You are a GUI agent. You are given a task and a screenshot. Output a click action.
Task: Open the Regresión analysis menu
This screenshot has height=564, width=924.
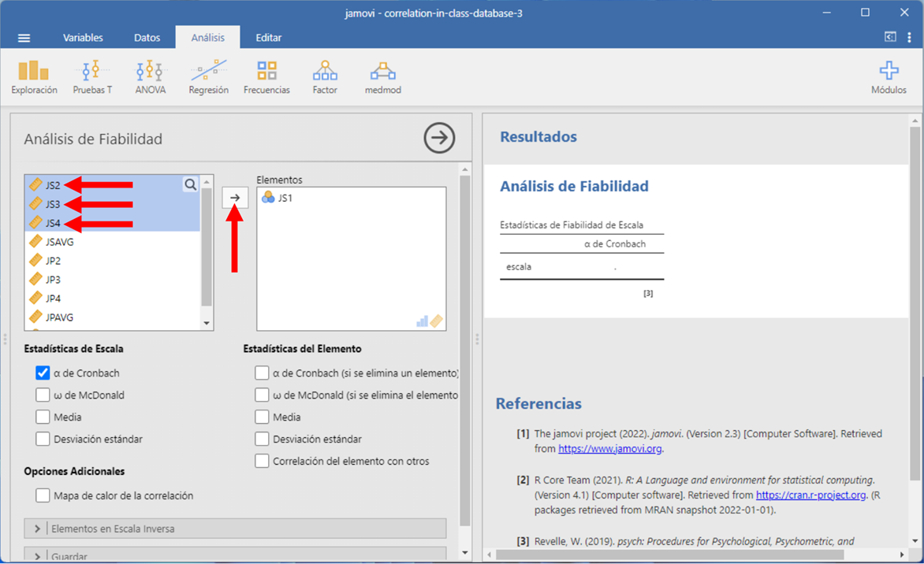click(208, 78)
